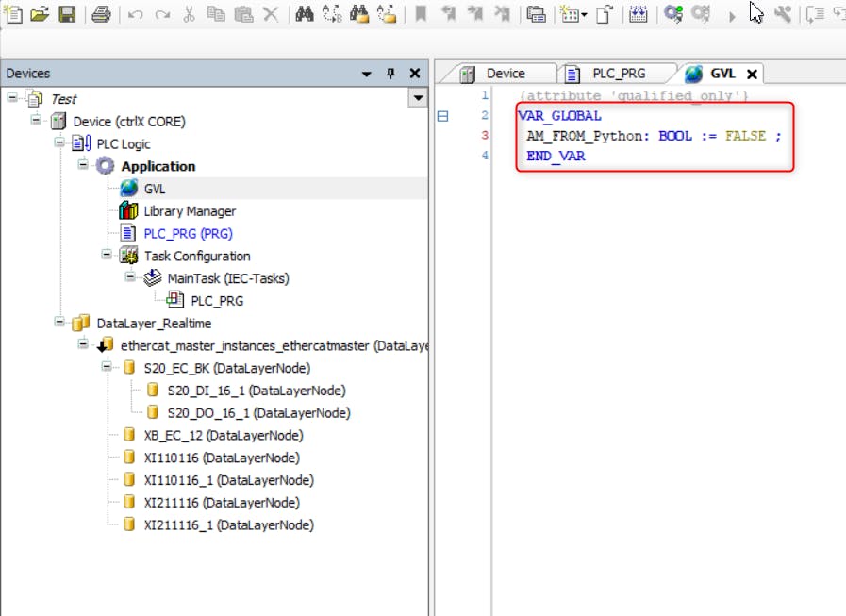The width and height of the screenshot is (846, 616).
Task: Click the Cut scissors icon
Action: click(189, 14)
